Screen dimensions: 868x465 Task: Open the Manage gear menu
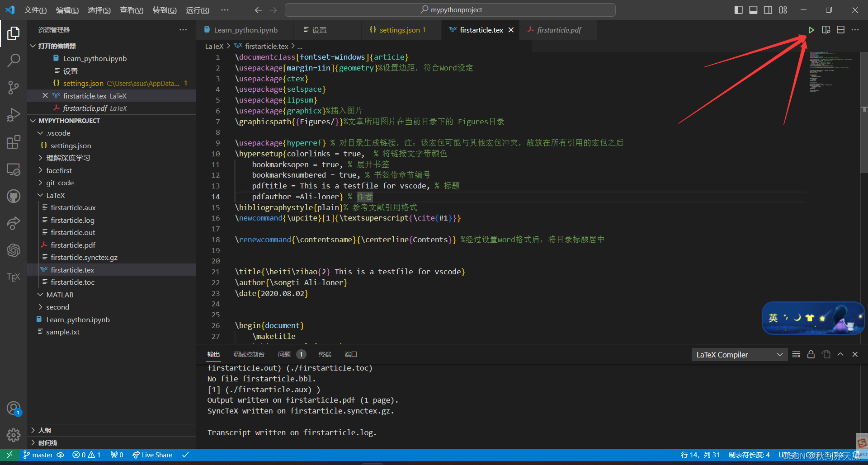click(x=14, y=435)
